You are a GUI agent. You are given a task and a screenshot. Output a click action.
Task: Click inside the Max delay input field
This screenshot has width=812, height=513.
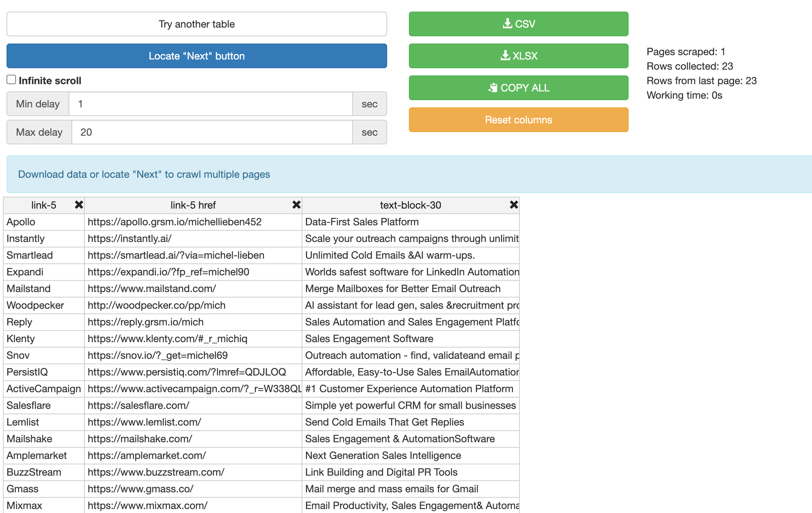pos(212,132)
